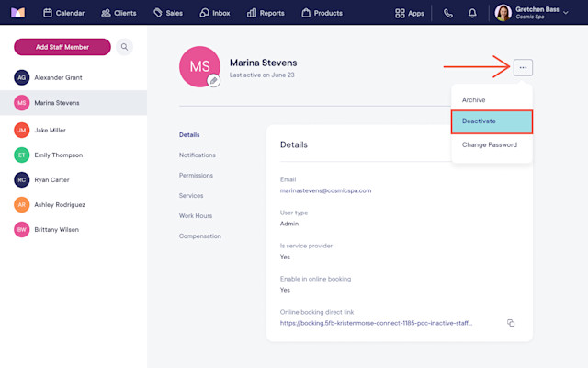Open Compensation section
Screen dimensions: 588x368
point(200,236)
